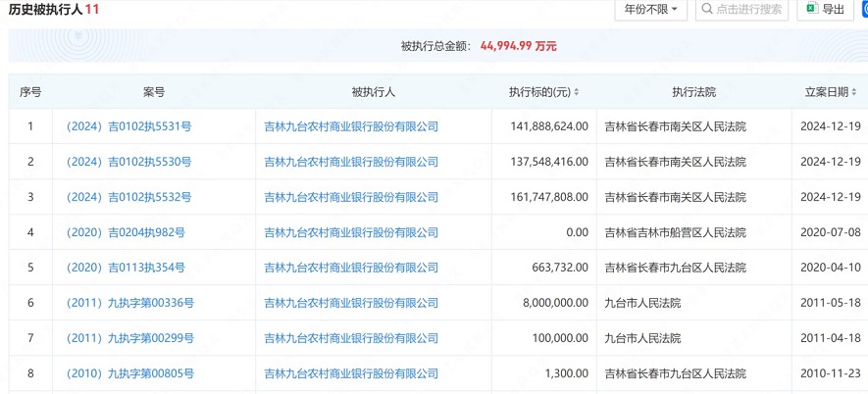
Task: Click total amount 44,994.99 万元
Action: pyautogui.click(x=519, y=46)
